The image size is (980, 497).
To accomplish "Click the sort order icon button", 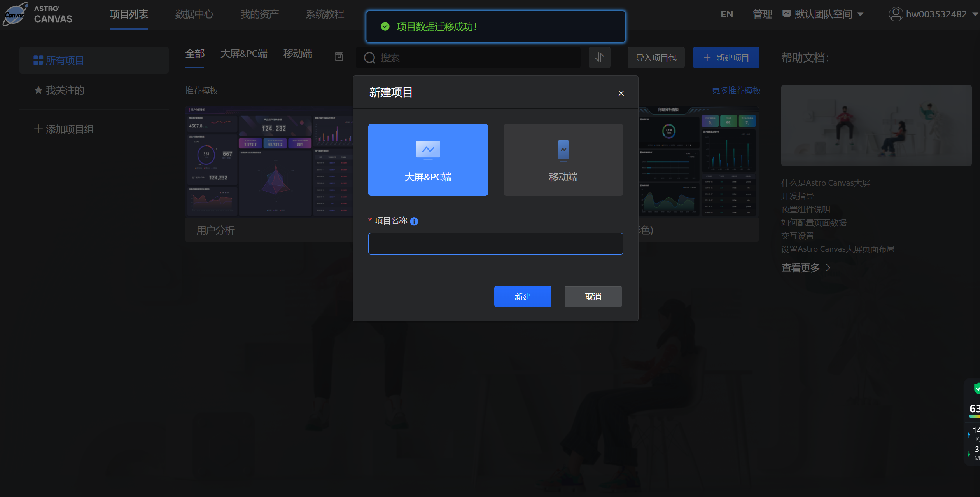I will pyautogui.click(x=599, y=58).
